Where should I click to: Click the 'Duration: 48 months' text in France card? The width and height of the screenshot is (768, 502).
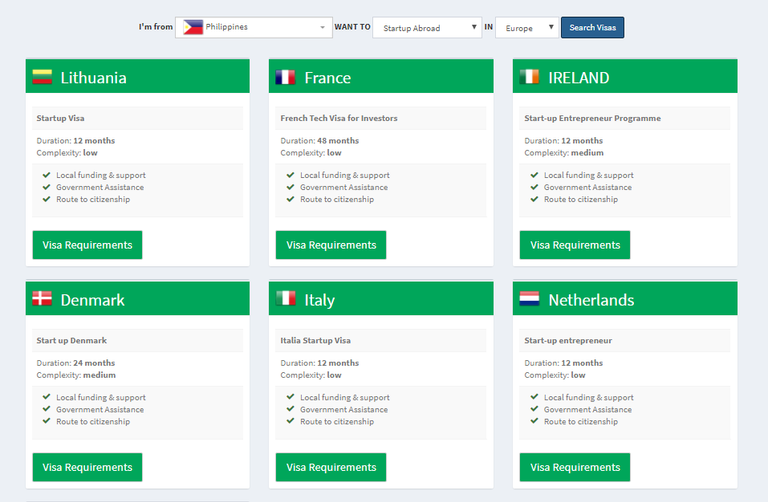(319, 141)
